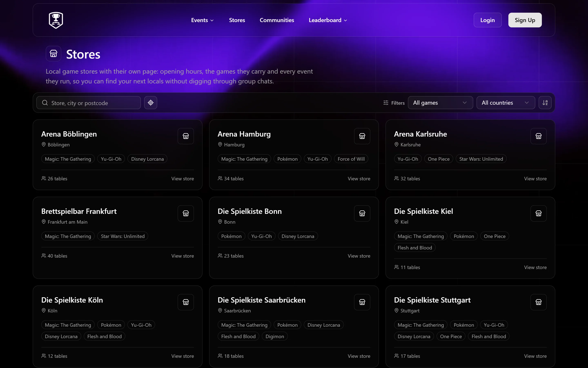The width and height of the screenshot is (588, 368).
Task: Click Frankfurt am Main location text
Action: pyautogui.click(x=68, y=222)
